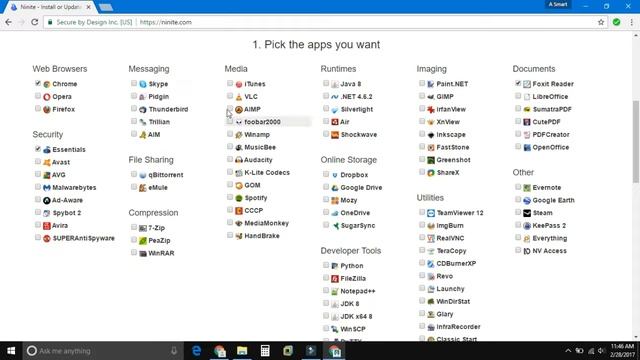Click the Chrome app icon

coord(47,84)
